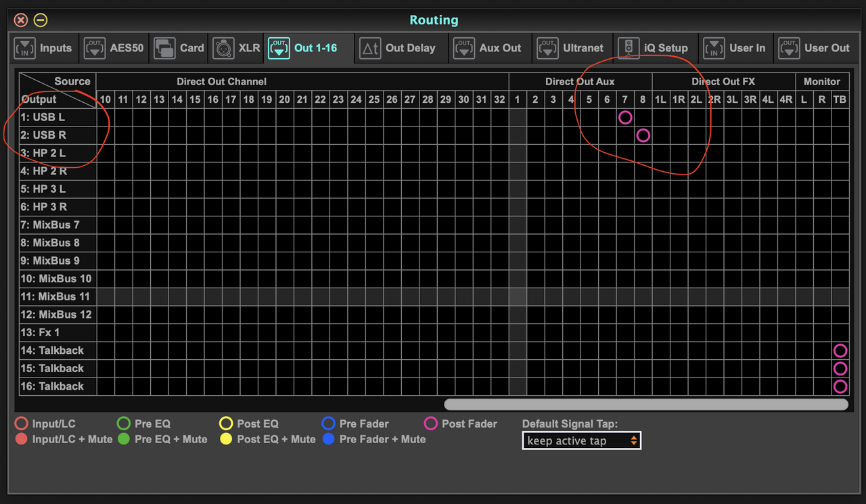Toggle the Aux 8 routing circle on USB R

[643, 135]
